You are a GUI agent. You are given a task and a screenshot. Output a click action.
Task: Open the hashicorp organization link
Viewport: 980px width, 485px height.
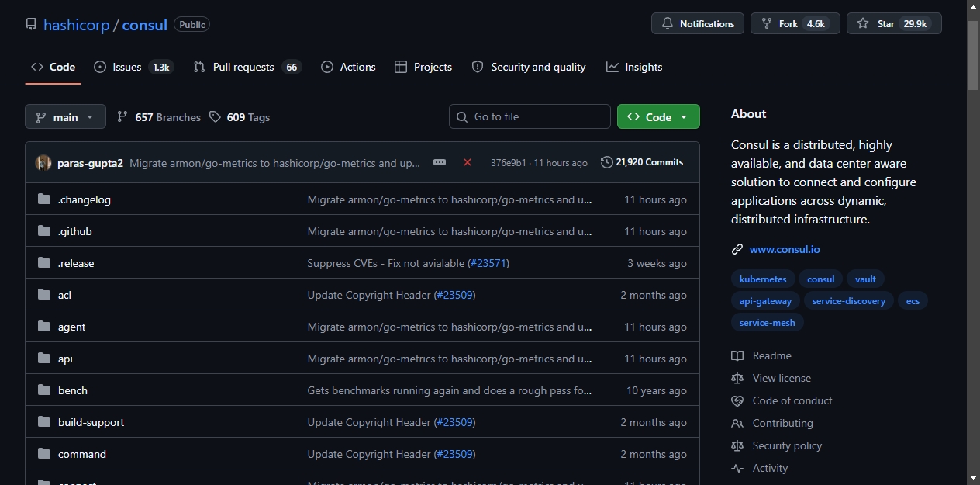[x=77, y=25]
